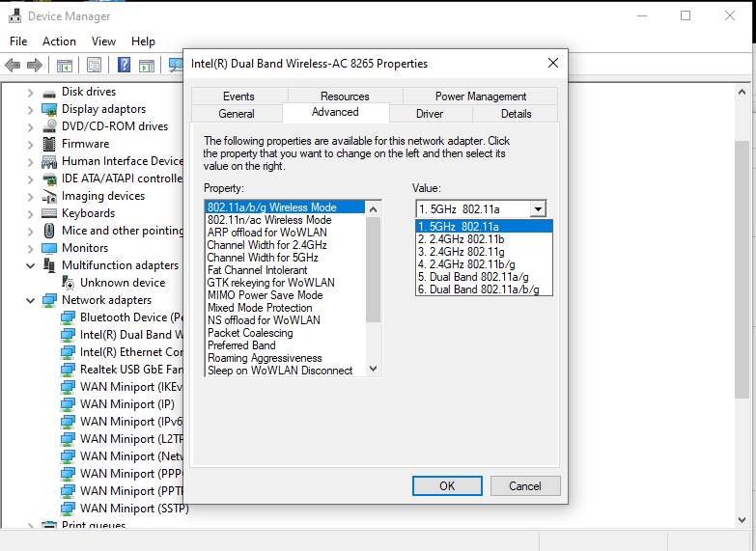Expand the Imaging devices node

pos(30,197)
